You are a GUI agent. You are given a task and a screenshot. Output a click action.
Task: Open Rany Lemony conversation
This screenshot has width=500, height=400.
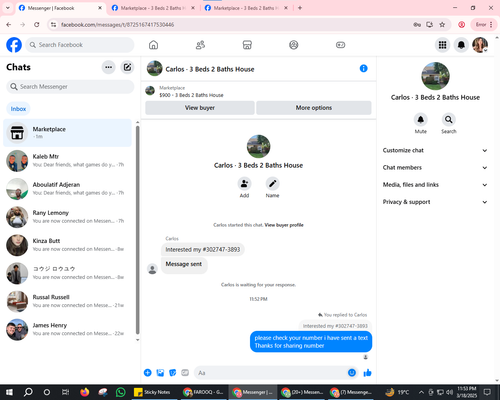(68, 217)
